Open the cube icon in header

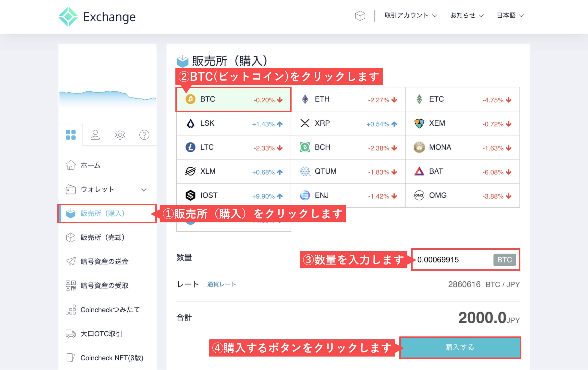[x=360, y=16]
